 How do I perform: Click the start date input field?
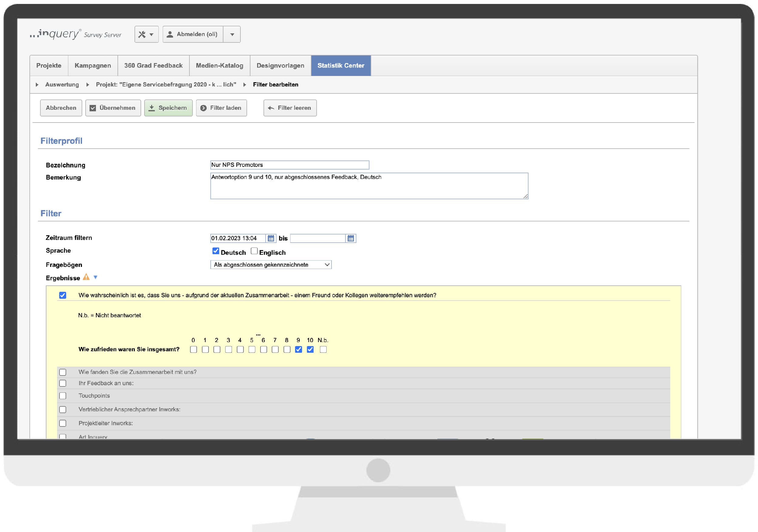pos(238,238)
